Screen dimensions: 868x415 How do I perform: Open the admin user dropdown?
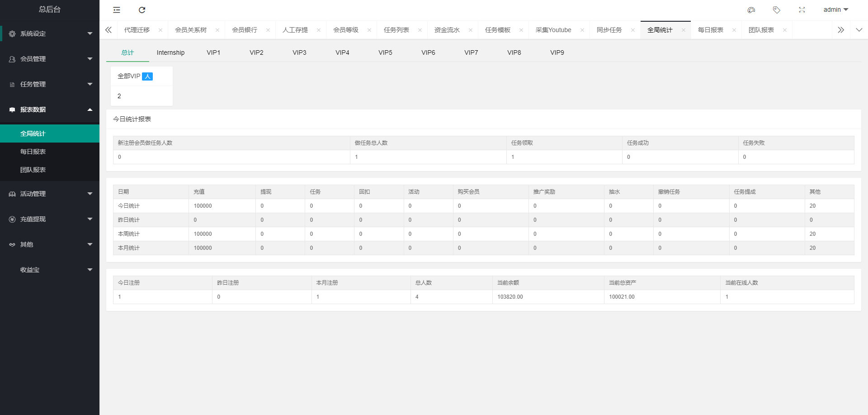(835, 10)
